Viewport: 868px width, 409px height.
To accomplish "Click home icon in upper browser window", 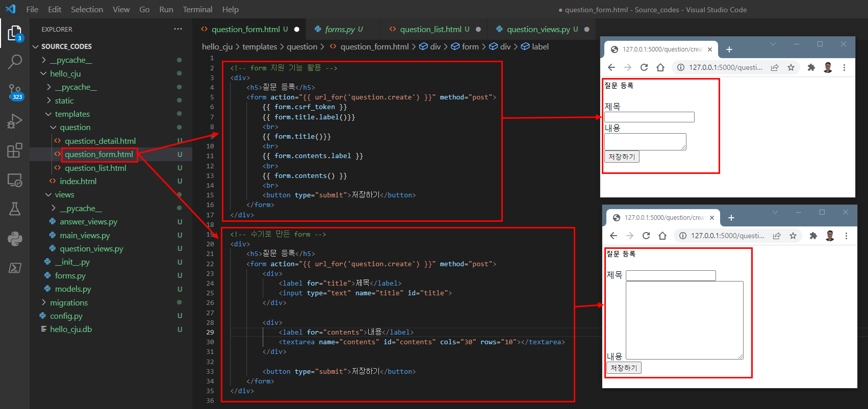I will (x=660, y=67).
